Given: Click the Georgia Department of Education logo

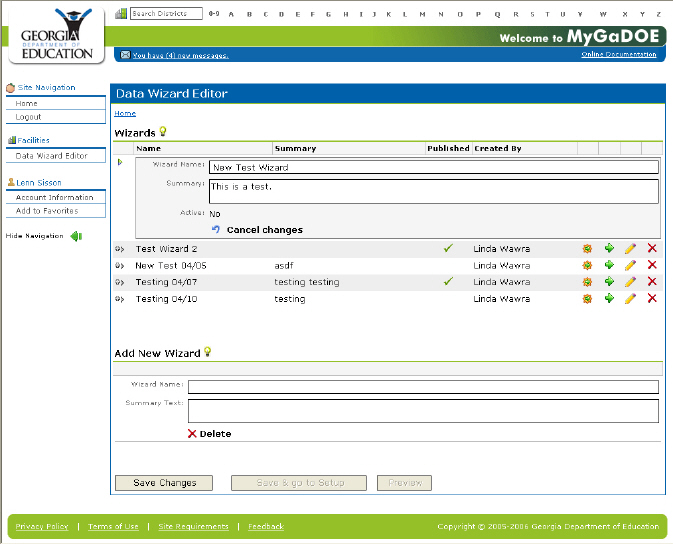Looking at the screenshot, I should [57, 35].
